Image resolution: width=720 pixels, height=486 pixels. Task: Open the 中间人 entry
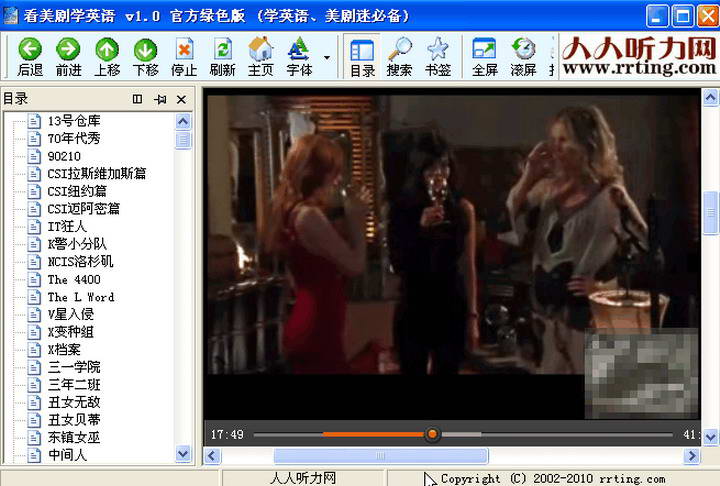67,455
